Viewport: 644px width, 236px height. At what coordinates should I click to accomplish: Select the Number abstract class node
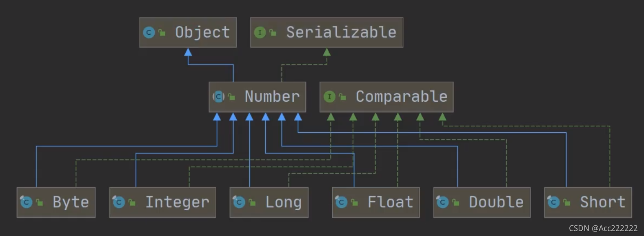point(257,97)
